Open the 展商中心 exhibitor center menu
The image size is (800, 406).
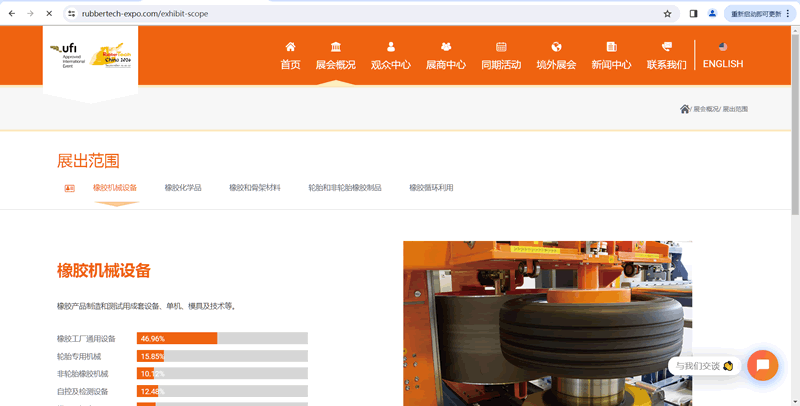click(x=446, y=56)
